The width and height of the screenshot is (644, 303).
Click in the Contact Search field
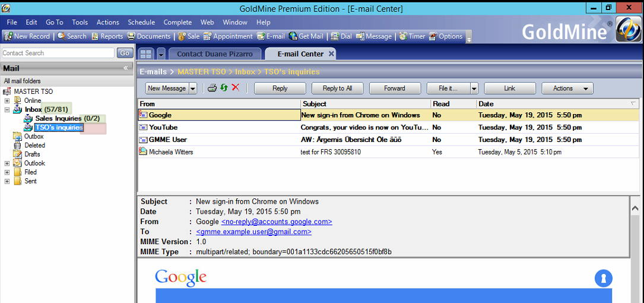pos(58,53)
